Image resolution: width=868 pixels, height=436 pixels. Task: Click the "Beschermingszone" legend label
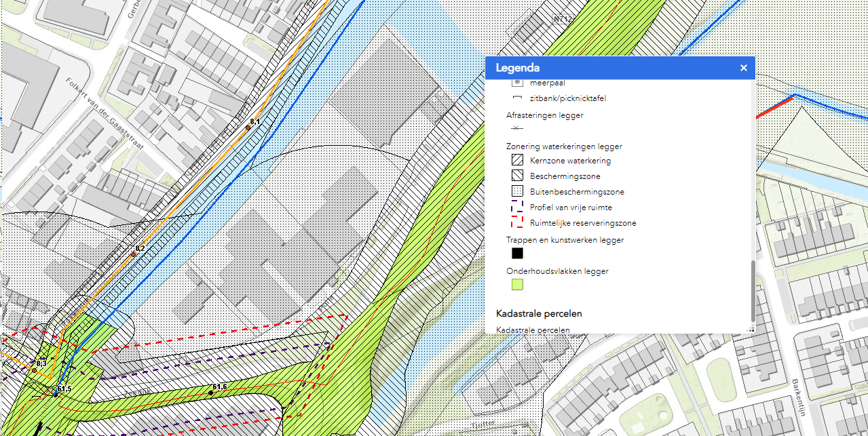(565, 176)
